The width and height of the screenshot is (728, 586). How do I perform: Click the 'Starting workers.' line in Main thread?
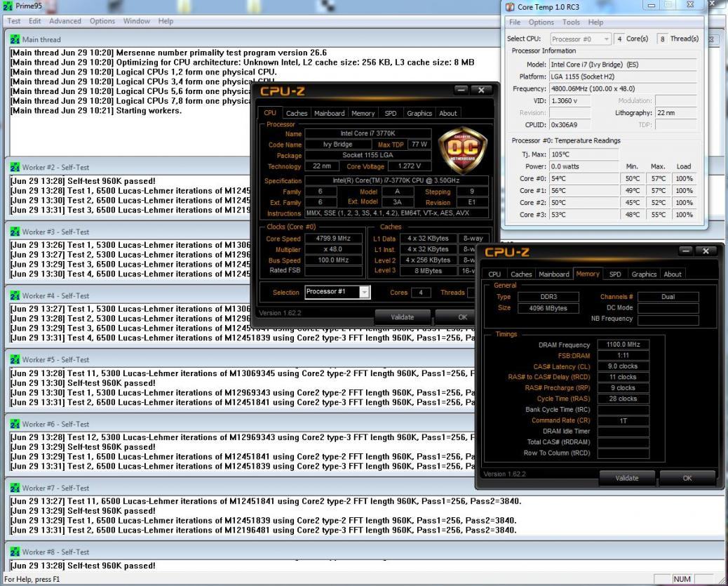95,111
